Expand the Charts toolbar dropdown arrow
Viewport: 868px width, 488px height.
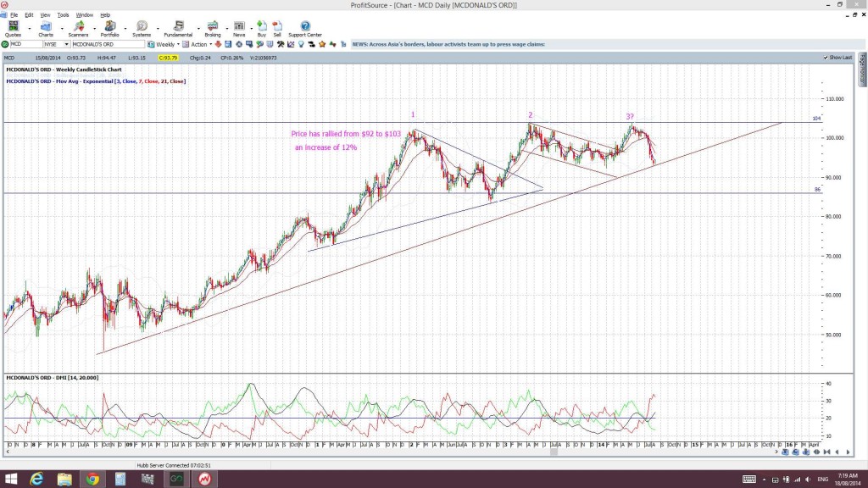(62, 28)
